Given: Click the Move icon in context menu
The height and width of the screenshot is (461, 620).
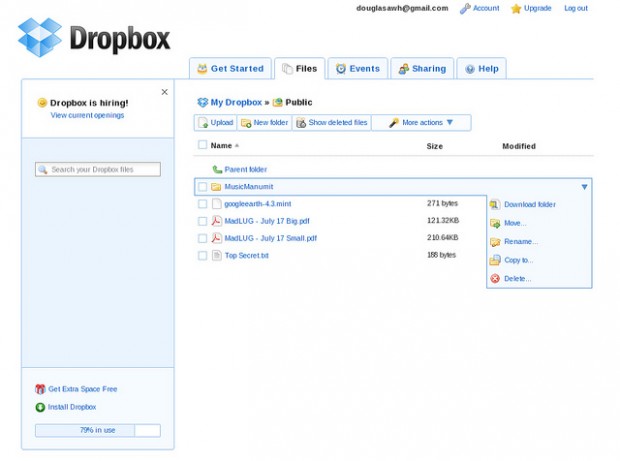Looking at the screenshot, I should (495, 223).
